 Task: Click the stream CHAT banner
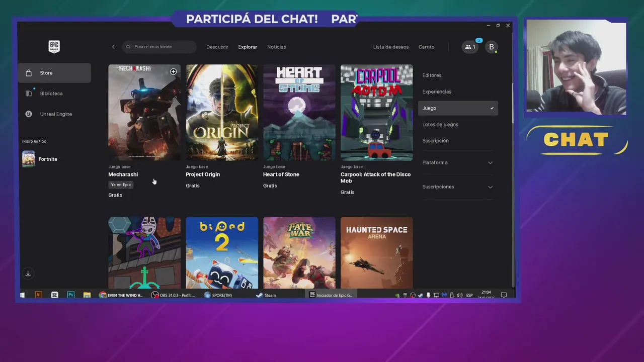(x=577, y=140)
